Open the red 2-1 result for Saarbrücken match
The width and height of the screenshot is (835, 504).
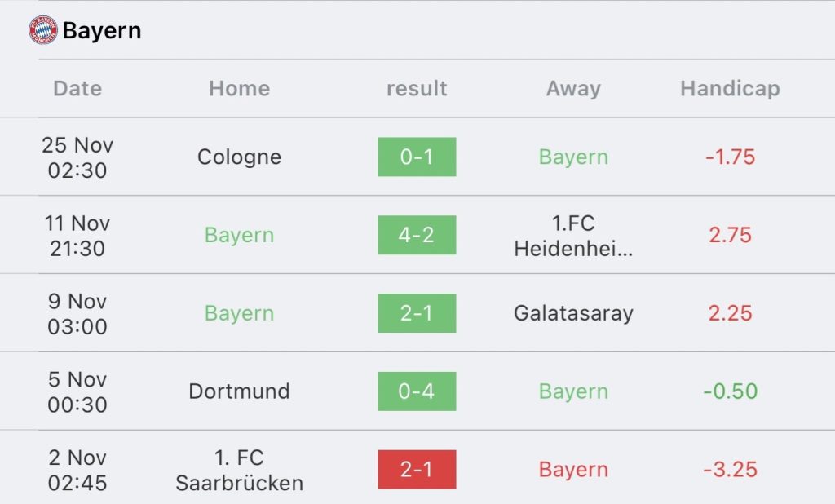(417, 470)
